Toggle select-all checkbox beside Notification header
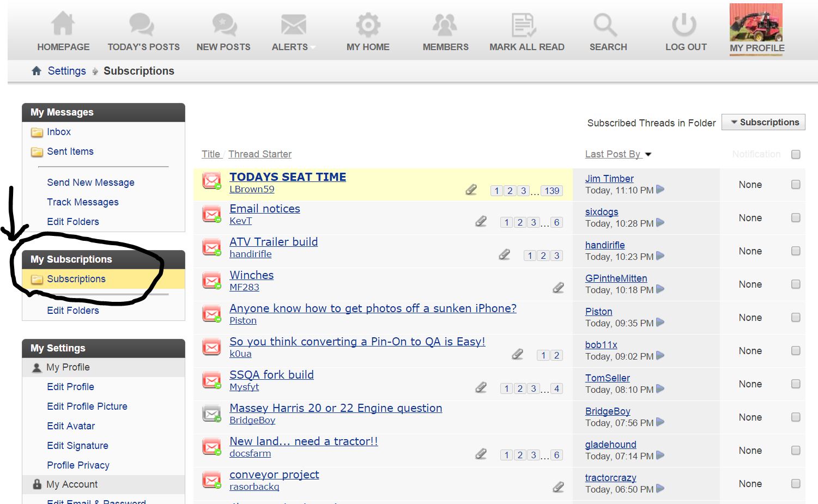Screen dimensions: 818x504 (796, 154)
